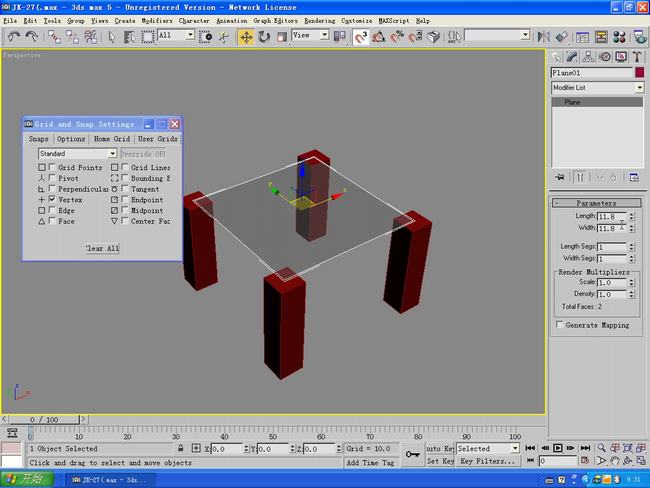Toggle Angle Snap

coord(378,37)
